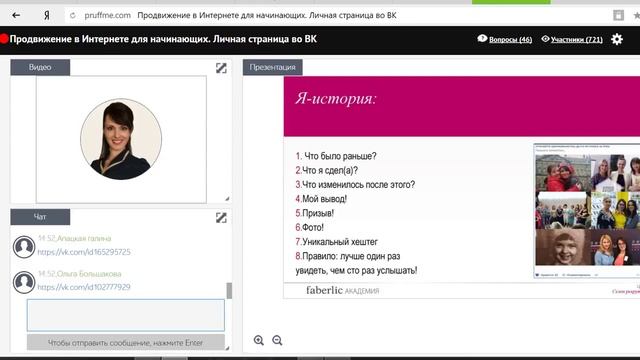Open the Вопросы (46) link

click(510, 40)
